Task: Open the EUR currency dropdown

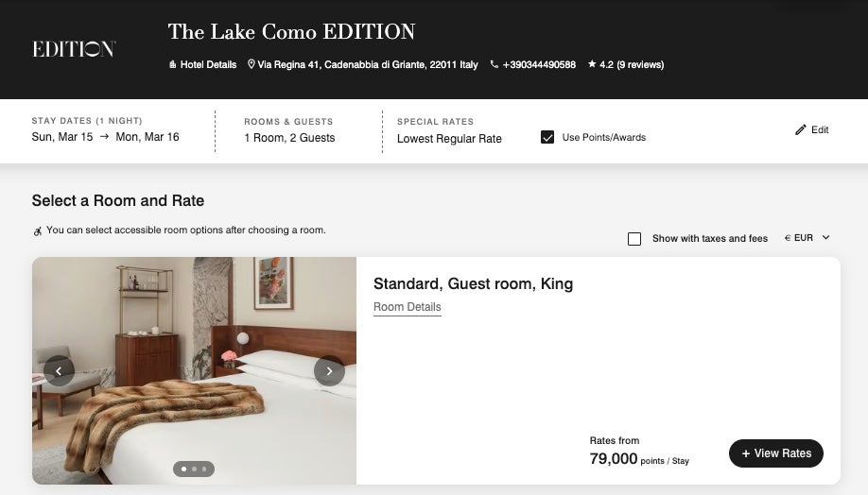Action: point(807,238)
